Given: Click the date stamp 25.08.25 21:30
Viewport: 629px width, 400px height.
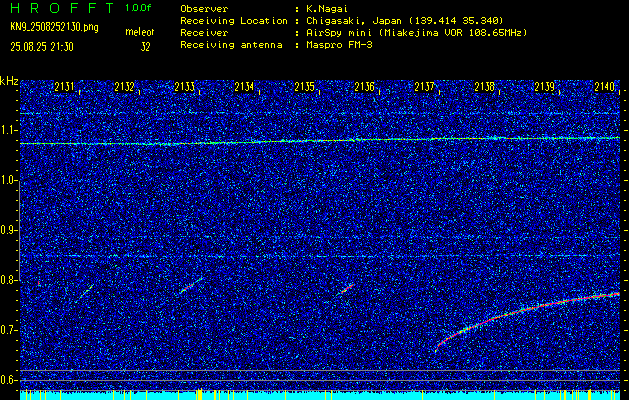Looking at the screenshot, I should 42,47.
